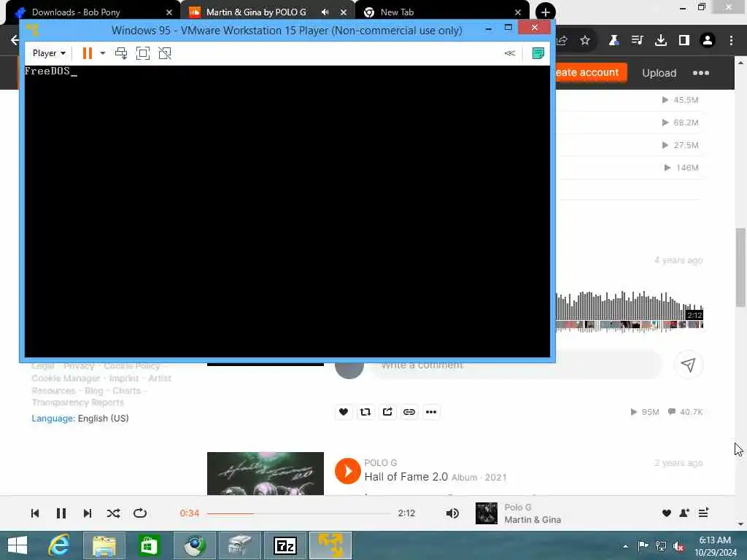Image resolution: width=747 pixels, height=560 pixels.
Task: Click the Language: English (US) selector
Action: pyautogui.click(x=80, y=418)
